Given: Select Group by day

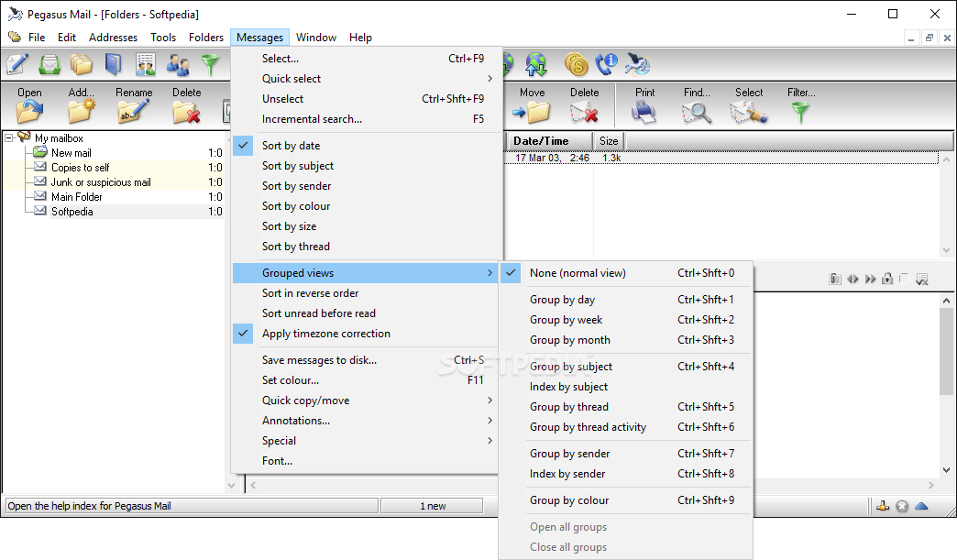Looking at the screenshot, I should [626, 299].
